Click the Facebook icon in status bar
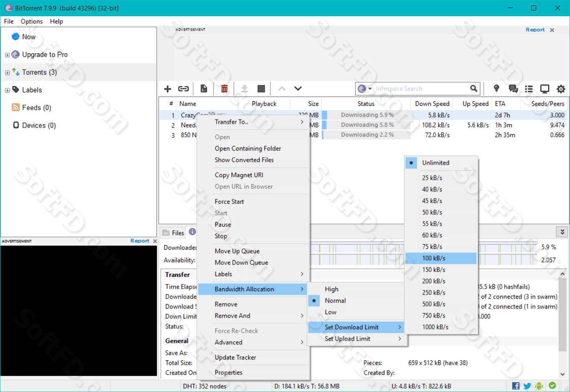The image size is (570, 392). (x=516, y=386)
